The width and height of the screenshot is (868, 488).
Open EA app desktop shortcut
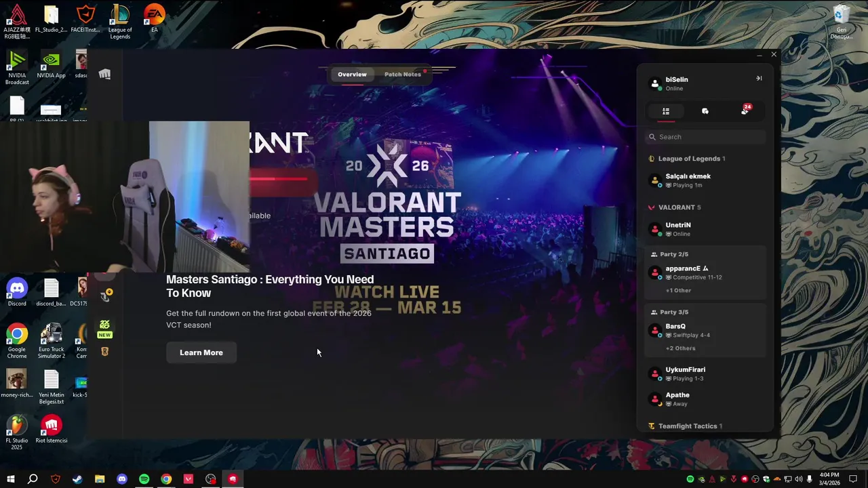pos(154,18)
